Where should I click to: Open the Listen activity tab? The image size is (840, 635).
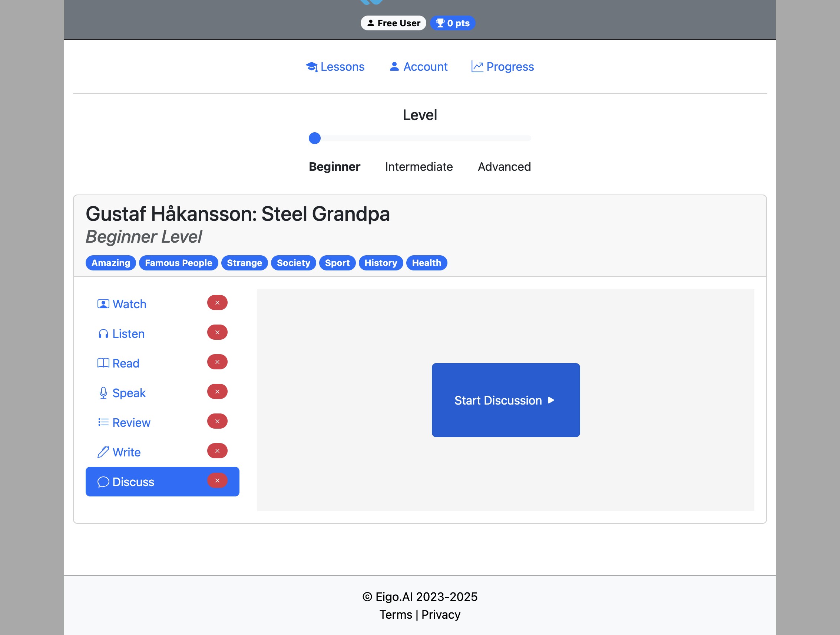[x=162, y=334]
